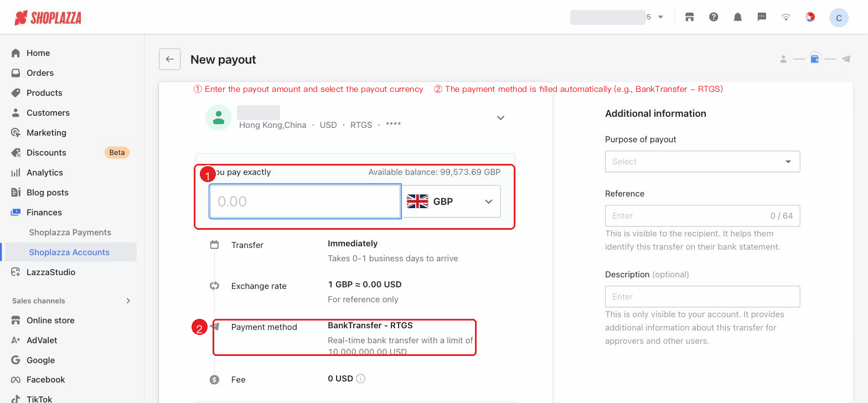This screenshot has width=868, height=403.
Task: Click the Google channel icon
Action: pos(15,360)
